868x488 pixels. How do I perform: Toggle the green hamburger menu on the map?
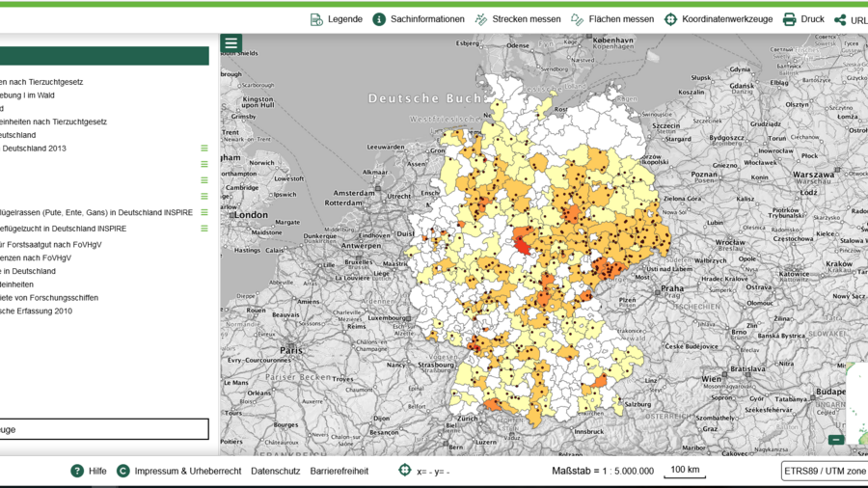point(231,43)
